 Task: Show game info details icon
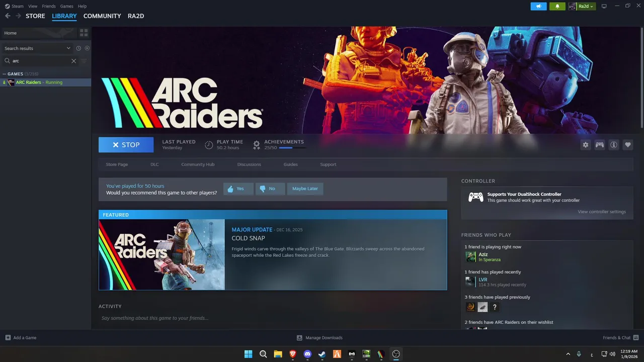point(614,145)
